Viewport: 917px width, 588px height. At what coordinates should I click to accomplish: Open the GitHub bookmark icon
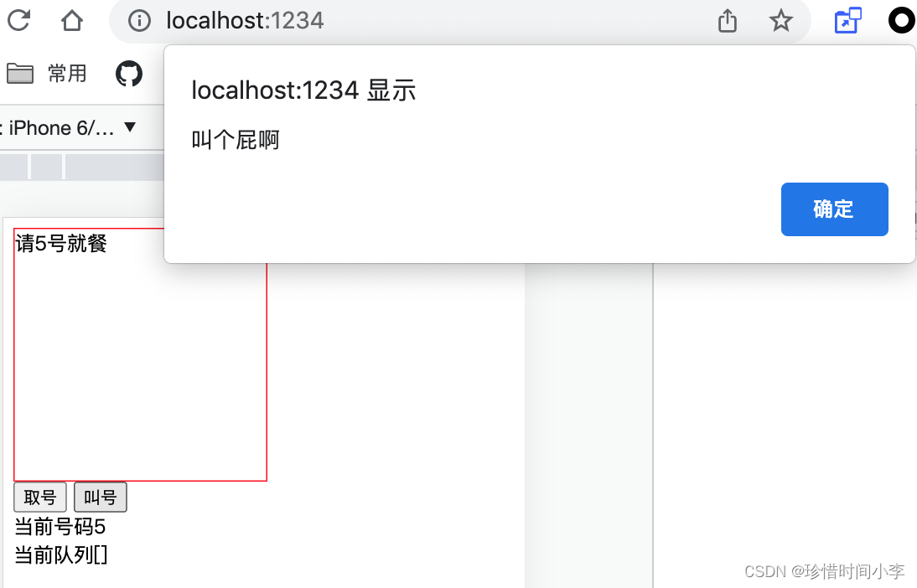pyautogui.click(x=128, y=74)
